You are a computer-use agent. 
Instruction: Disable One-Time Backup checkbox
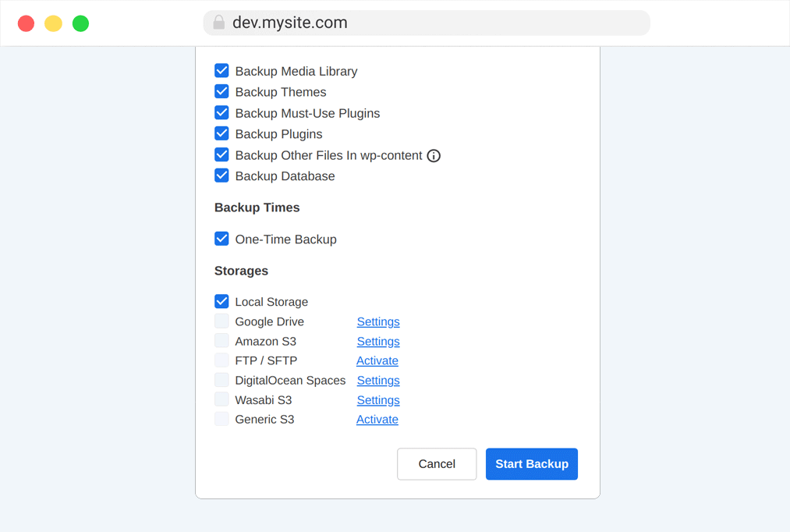click(221, 239)
